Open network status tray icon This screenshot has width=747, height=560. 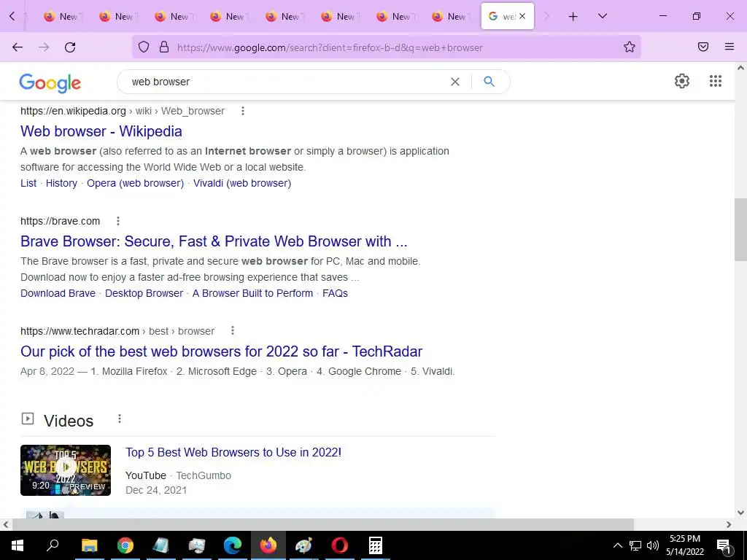point(635,545)
